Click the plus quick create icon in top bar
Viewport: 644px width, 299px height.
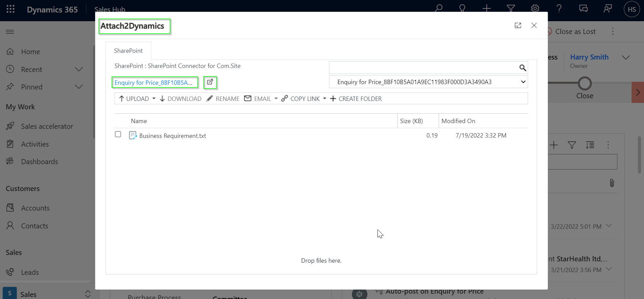point(487,8)
